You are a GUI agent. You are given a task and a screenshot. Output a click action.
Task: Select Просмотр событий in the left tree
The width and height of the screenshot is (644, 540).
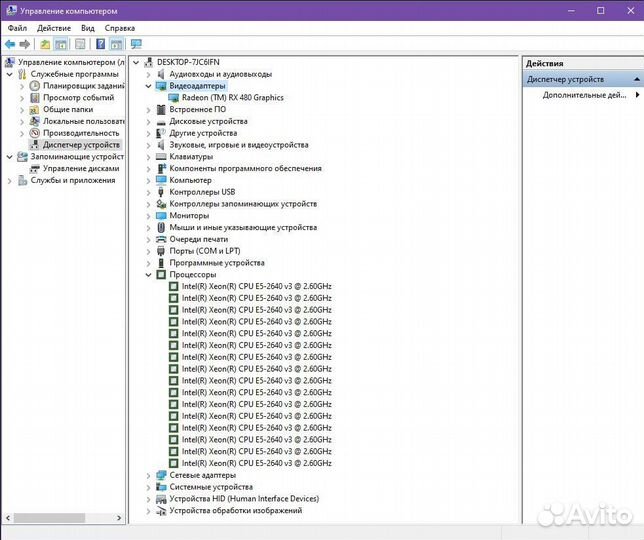pos(78,98)
